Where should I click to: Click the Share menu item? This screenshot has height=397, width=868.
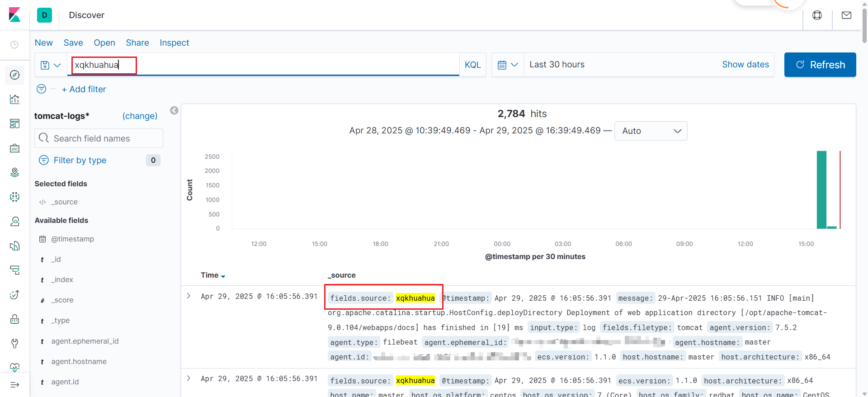[x=137, y=43]
